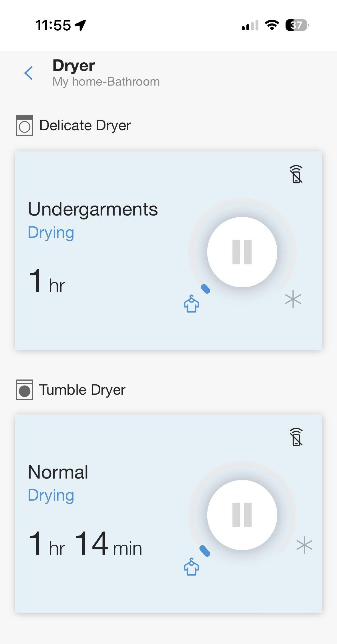Screen dimensions: 337x644
Task: Tap the Delicate Dryer appliance icon
Action: coord(25,125)
